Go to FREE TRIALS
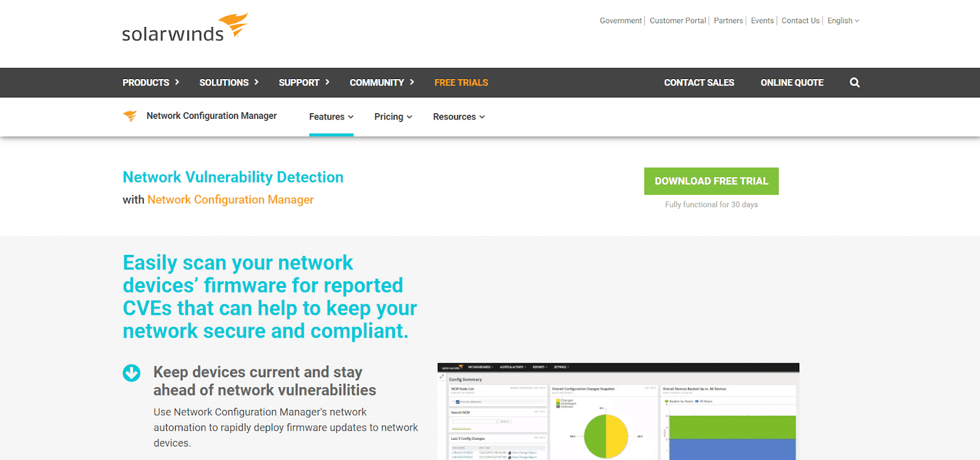 [x=461, y=83]
